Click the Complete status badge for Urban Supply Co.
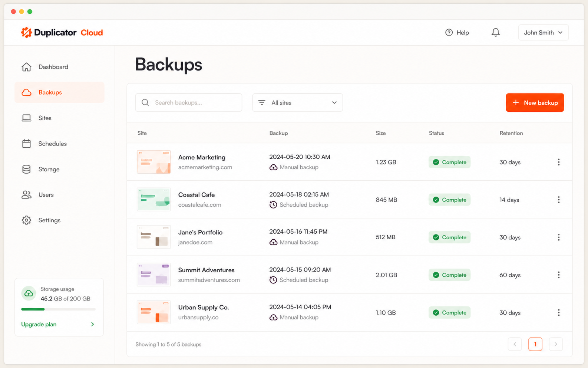This screenshot has width=588, height=368. tap(449, 313)
